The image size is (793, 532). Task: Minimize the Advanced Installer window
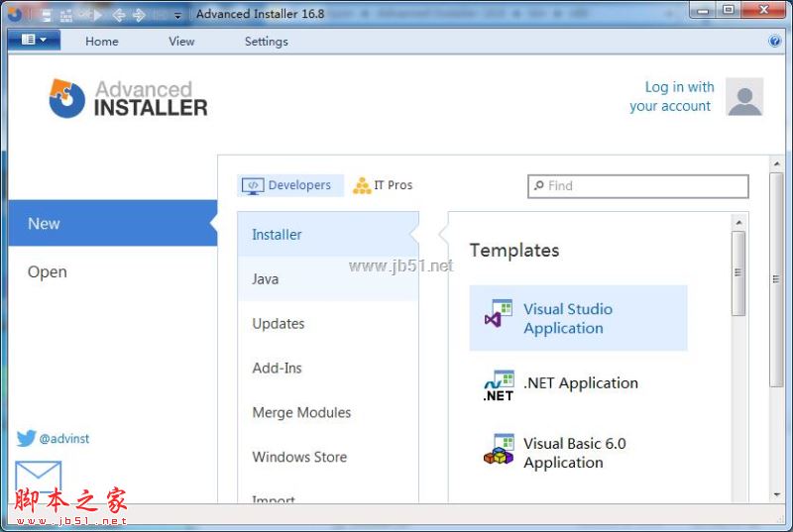[x=703, y=10]
